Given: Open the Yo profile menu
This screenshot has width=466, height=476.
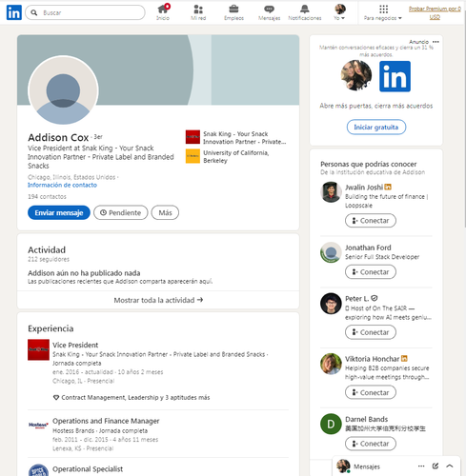Looking at the screenshot, I should click(340, 12).
